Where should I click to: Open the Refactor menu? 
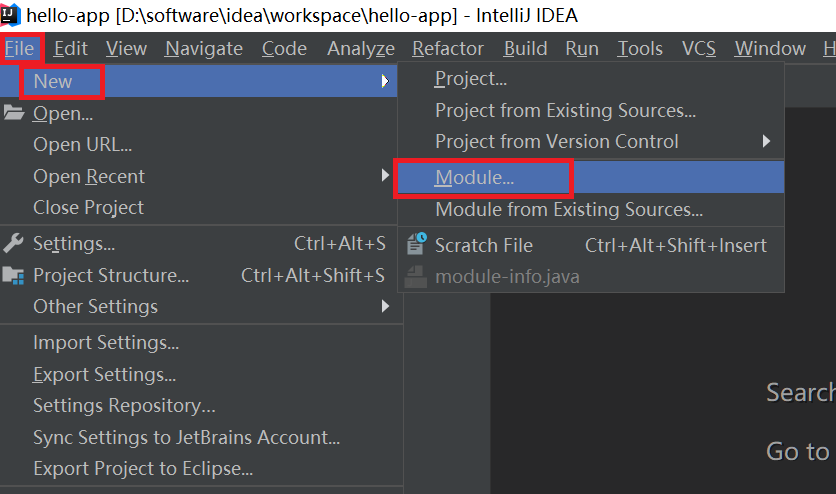point(448,48)
